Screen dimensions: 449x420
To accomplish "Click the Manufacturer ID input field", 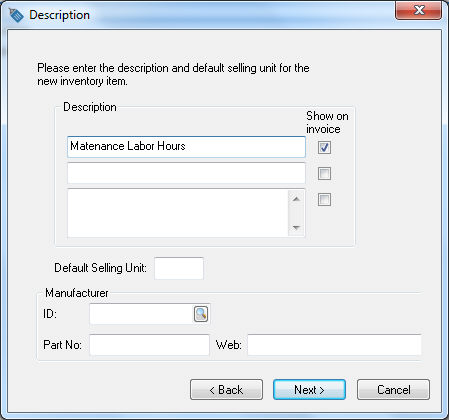I will click(x=141, y=314).
